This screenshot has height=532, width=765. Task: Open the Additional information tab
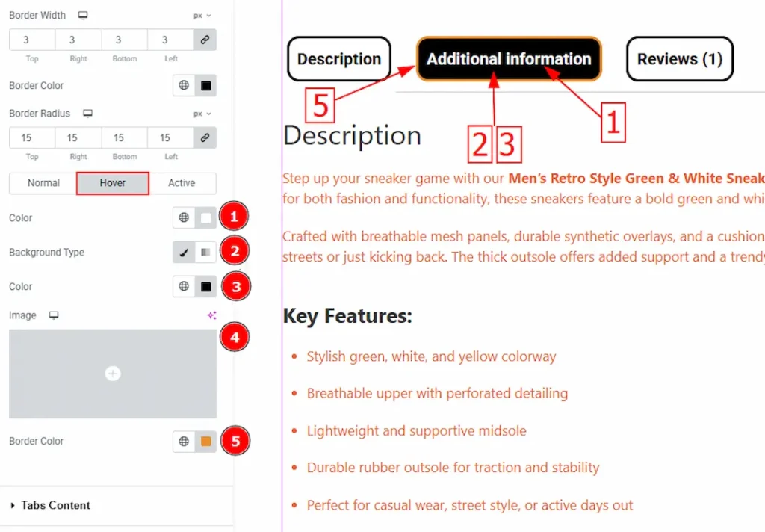coord(509,59)
